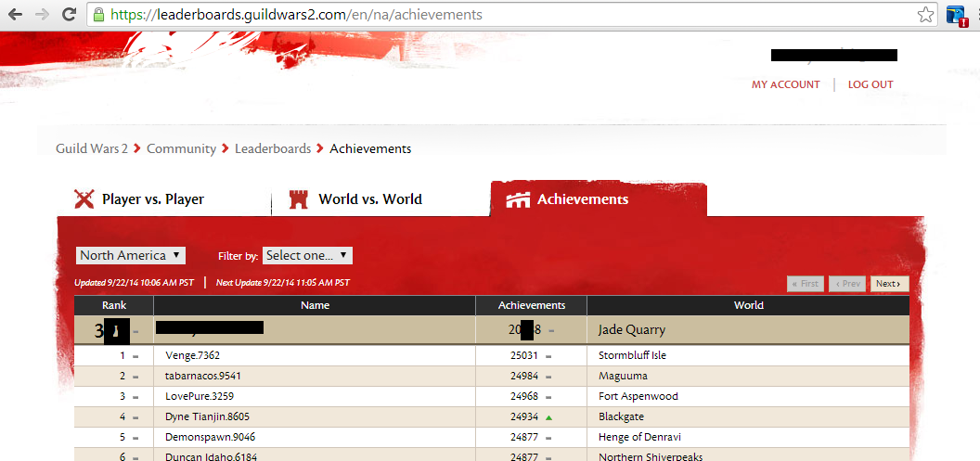
Task: Select player Venge.7362
Action: 192,355
